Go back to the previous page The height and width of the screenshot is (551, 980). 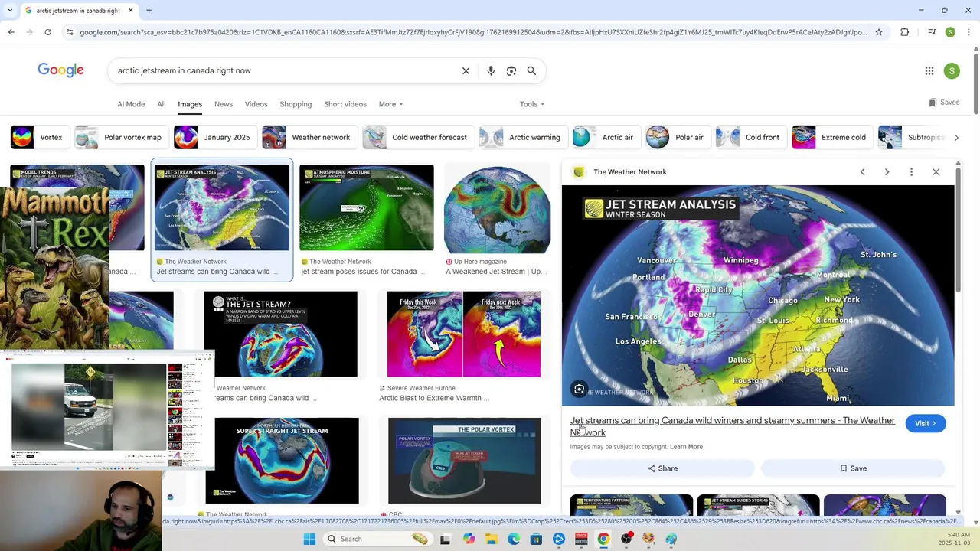click(x=11, y=32)
